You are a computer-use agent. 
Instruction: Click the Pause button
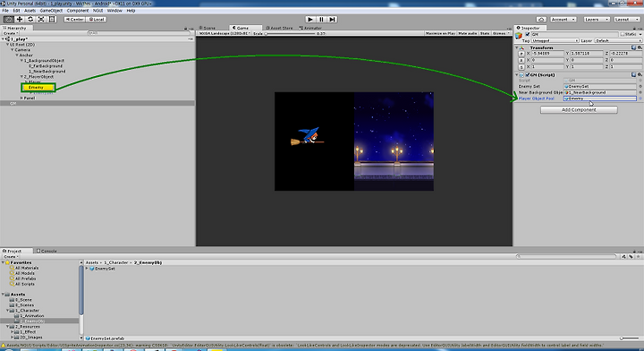322,20
